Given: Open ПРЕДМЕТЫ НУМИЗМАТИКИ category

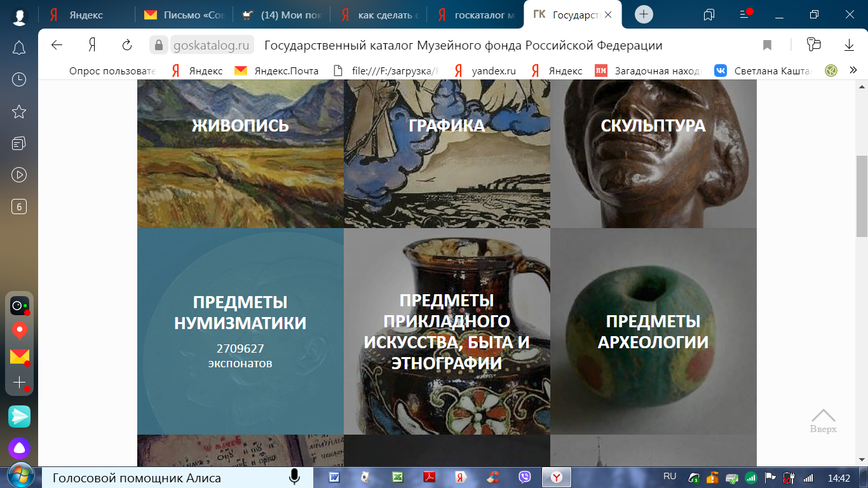Looking at the screenshot, I should point(240,331).
